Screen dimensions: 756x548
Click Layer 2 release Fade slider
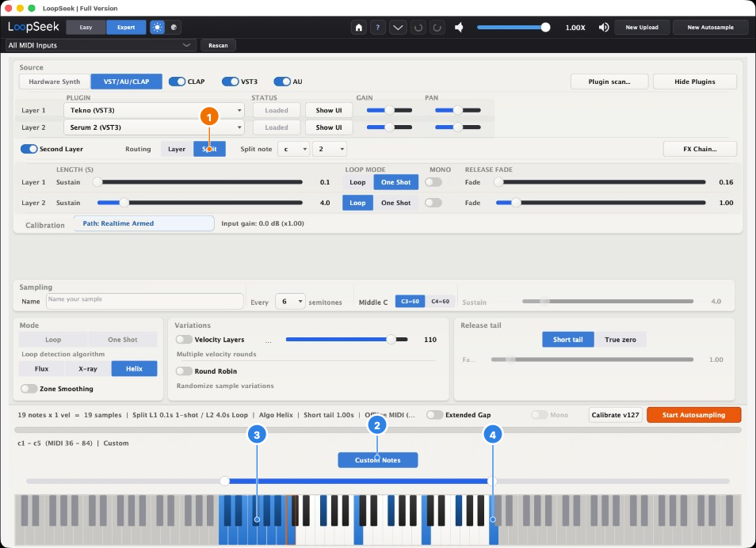coord(600,203)
